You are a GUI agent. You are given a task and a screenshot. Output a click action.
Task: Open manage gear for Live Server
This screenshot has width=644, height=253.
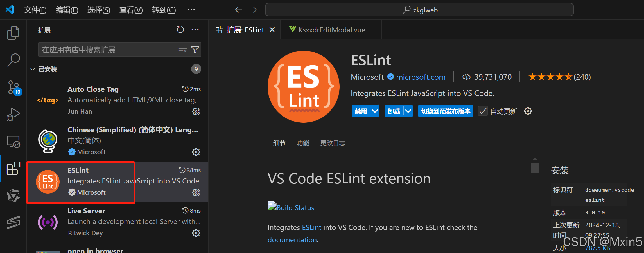coord(196,233)
